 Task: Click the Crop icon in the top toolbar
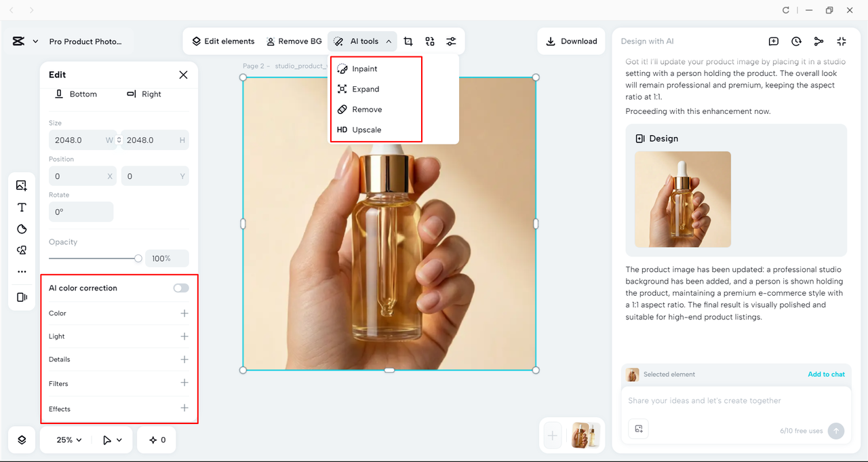408,41
